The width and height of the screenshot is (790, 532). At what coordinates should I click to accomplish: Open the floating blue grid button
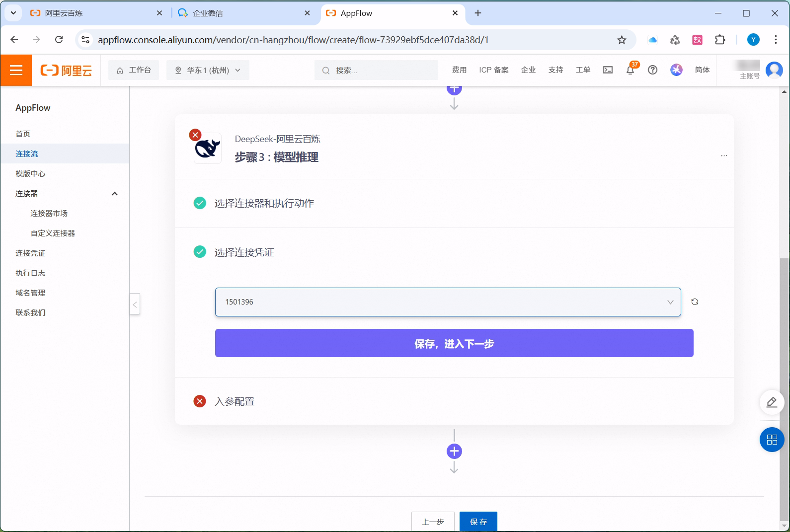pos(772,440)
